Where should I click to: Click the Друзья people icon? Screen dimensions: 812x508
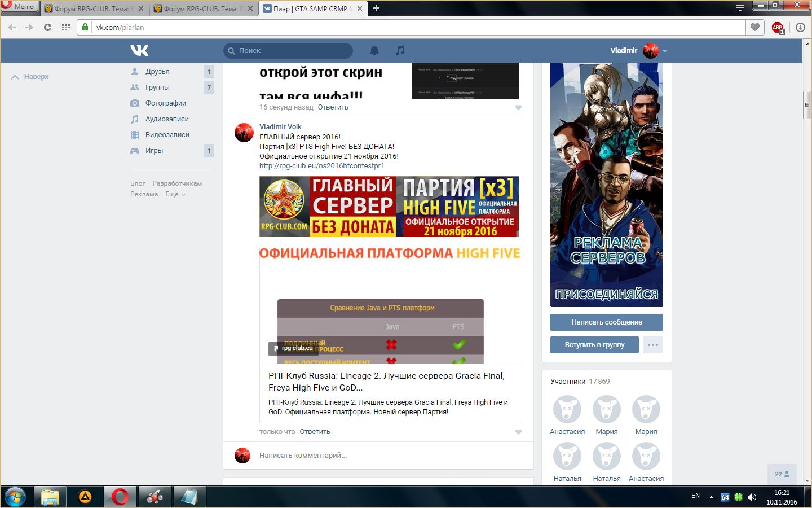[x=135, y=72]
